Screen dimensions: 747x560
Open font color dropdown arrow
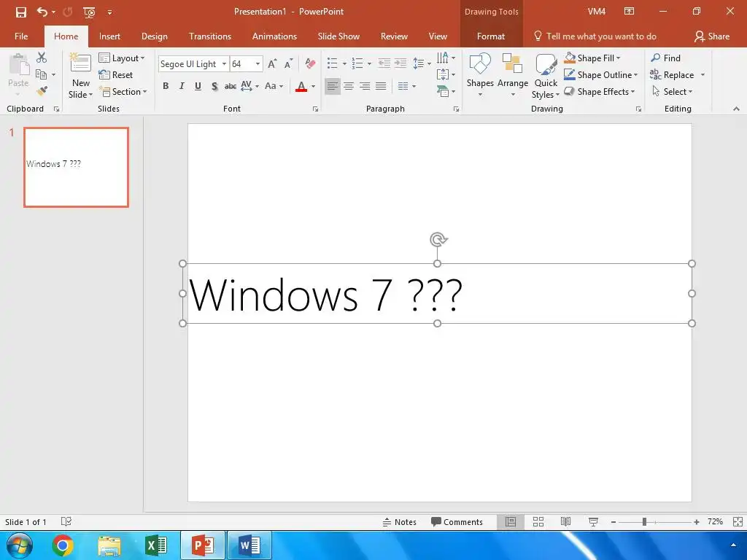coord(314,86)
